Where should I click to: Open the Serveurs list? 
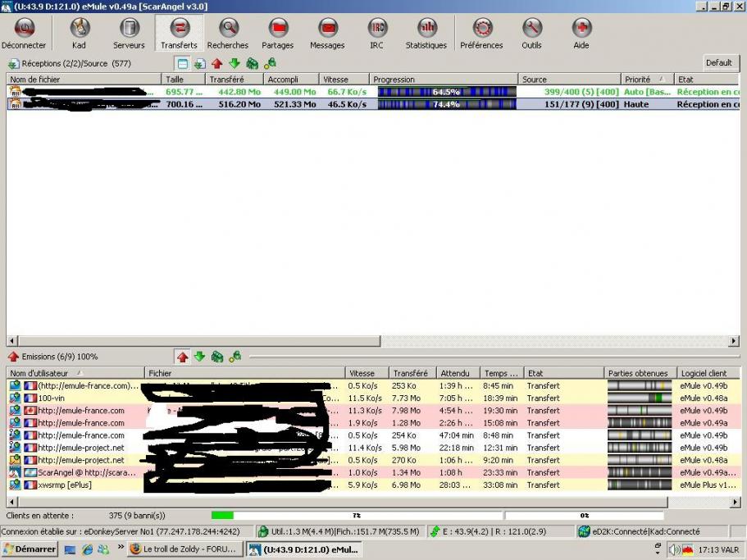tap(129, 34)
